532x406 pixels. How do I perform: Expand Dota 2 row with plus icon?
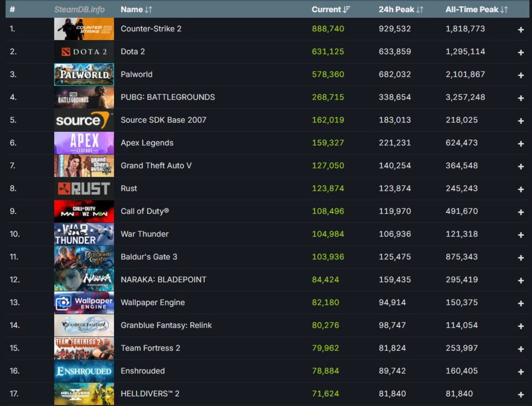[x=521, y=52]
